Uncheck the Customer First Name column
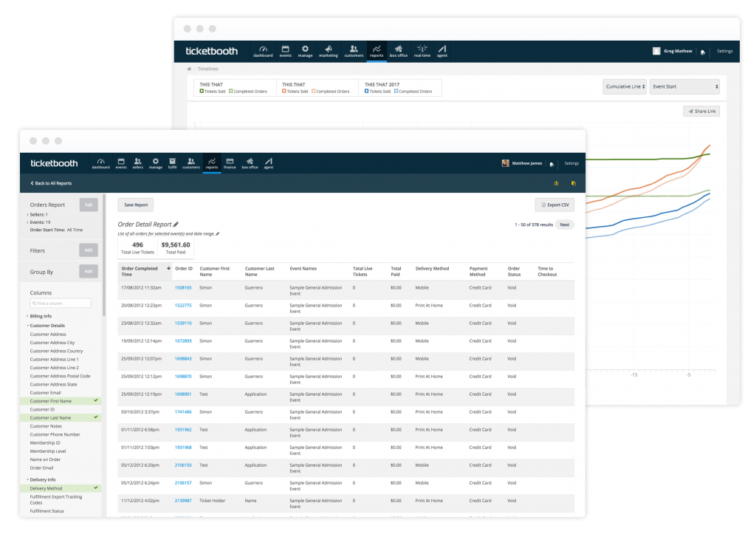The image size is (756, 534). click(97, 400)
